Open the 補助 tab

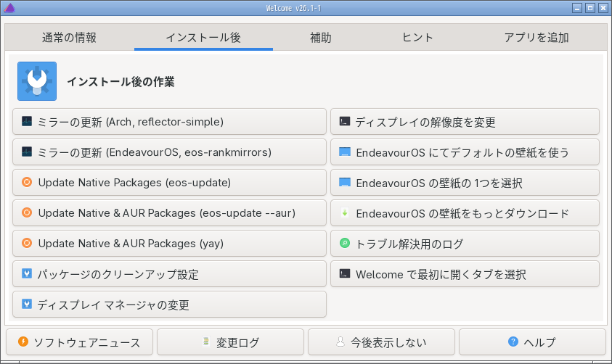(320, 38)
